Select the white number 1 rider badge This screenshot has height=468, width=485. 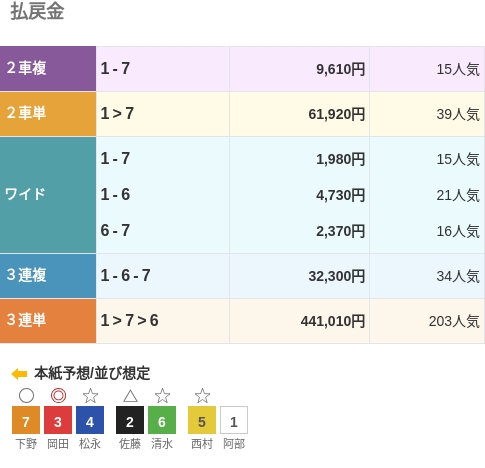point(234,420)
